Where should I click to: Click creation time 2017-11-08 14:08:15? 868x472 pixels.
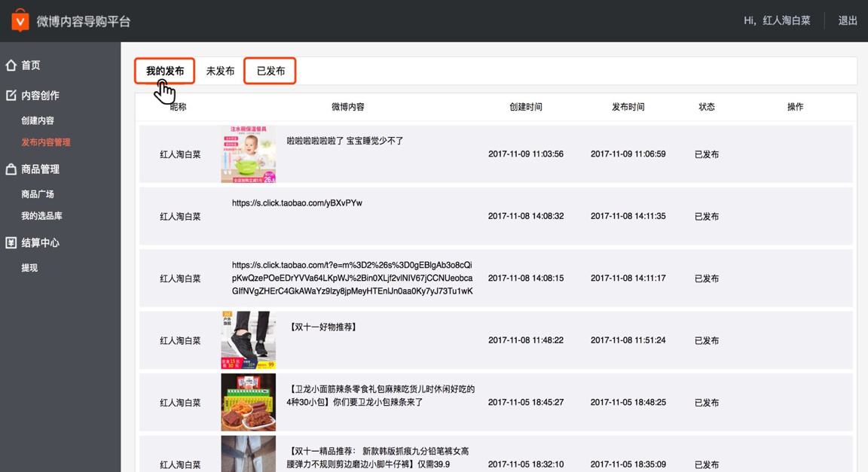[525, 278]
